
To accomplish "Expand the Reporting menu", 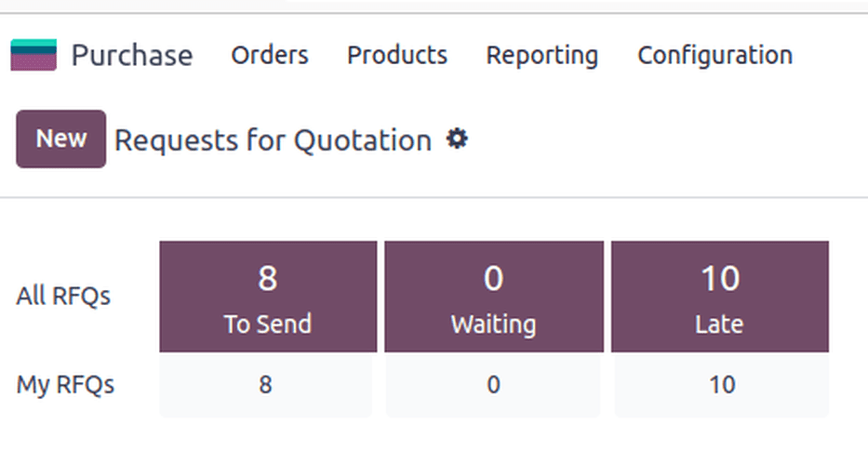I will click(x=542, y=55).
